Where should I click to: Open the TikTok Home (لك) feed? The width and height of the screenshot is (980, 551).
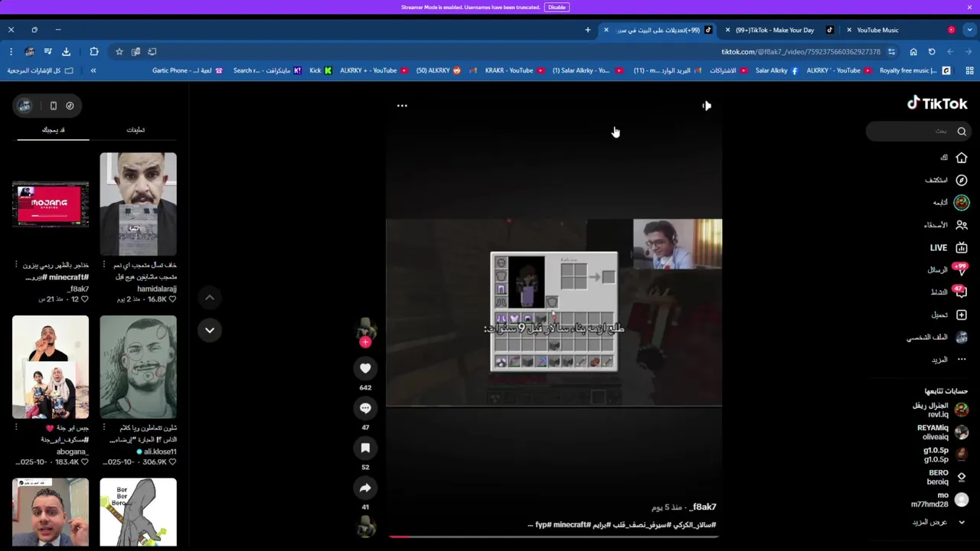click(x=954, y=158)
